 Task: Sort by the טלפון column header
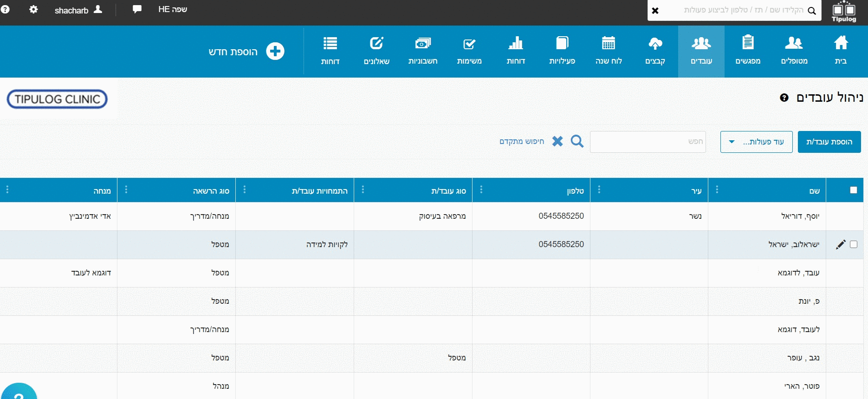pos(575,191)
